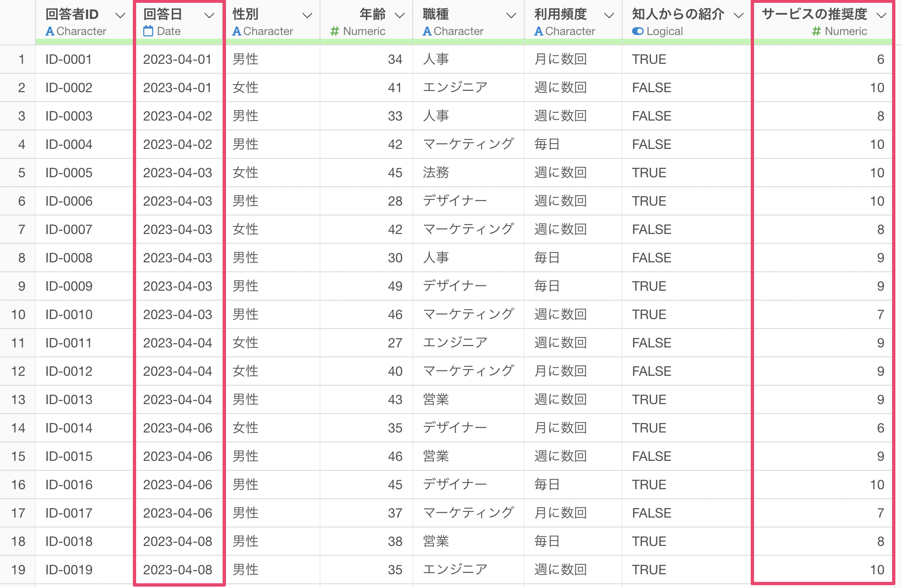Image resolution: width=902 pixels, height=588 pixels.
Task: Click the 2023-04-08 date cell in row 19
Action: [178, 570]
